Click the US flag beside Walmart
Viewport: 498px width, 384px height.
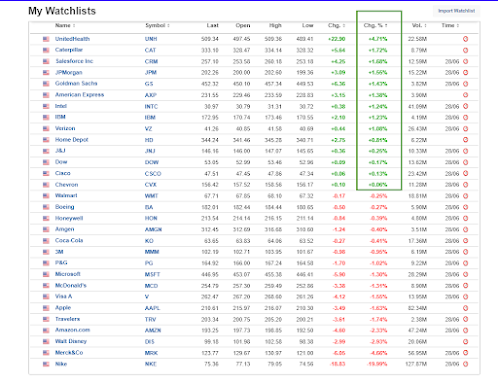tap(46, 196)
